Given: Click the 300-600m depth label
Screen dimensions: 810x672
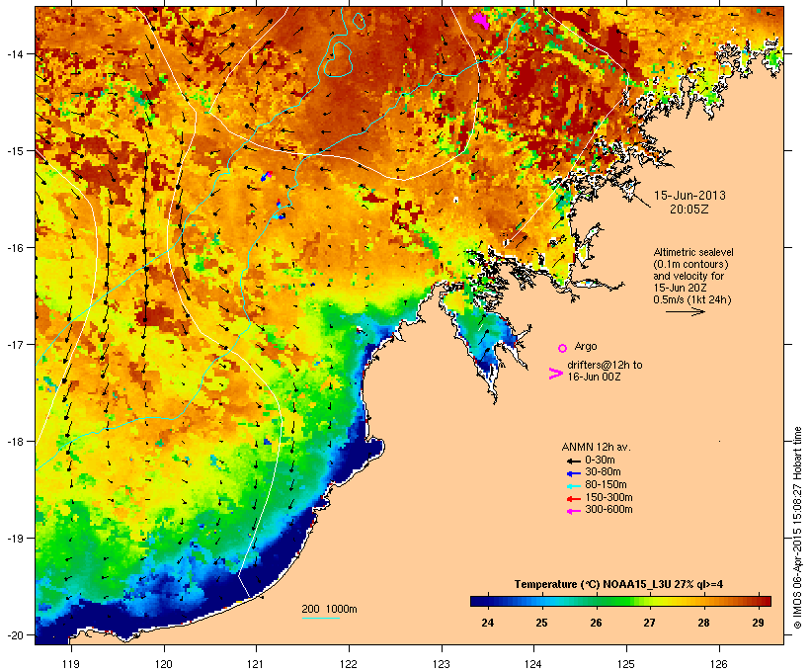Looking at the screenshot, I should tap(609, 510).
